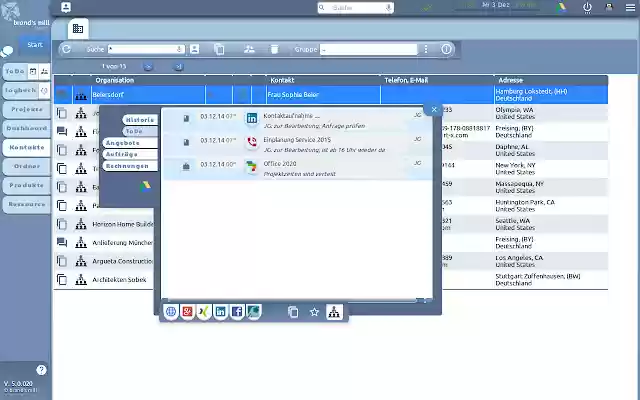Click microphone in the top search field
The height and width of the screenshot is (400, 640).
tap(389, 8)
